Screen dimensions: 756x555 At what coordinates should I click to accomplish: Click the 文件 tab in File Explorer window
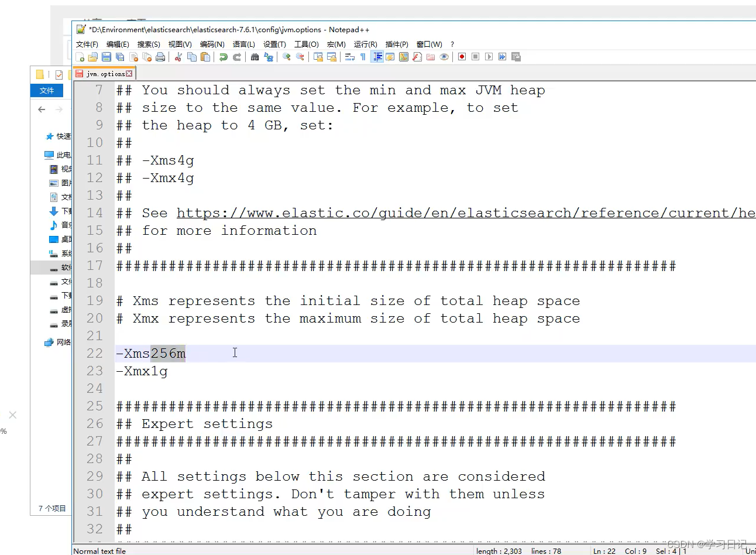pos(47,90)
